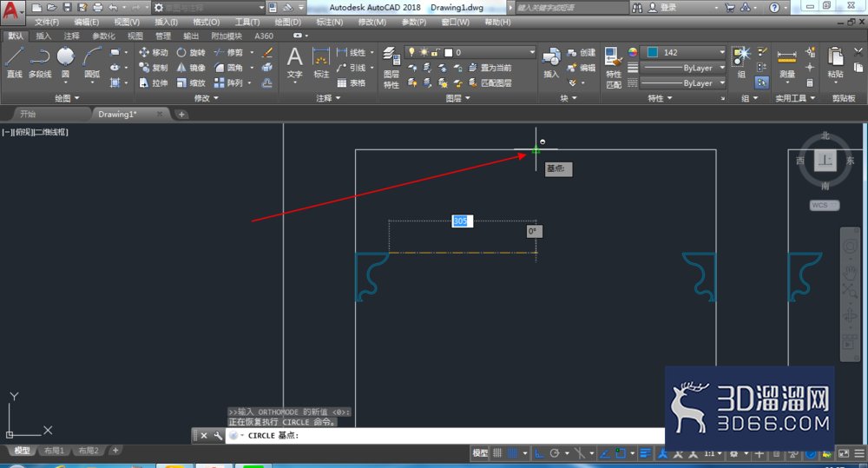The image size is (868, 468).
Task: Click the Paste (粘贴) icon
Action: click(x=835, y=62)
